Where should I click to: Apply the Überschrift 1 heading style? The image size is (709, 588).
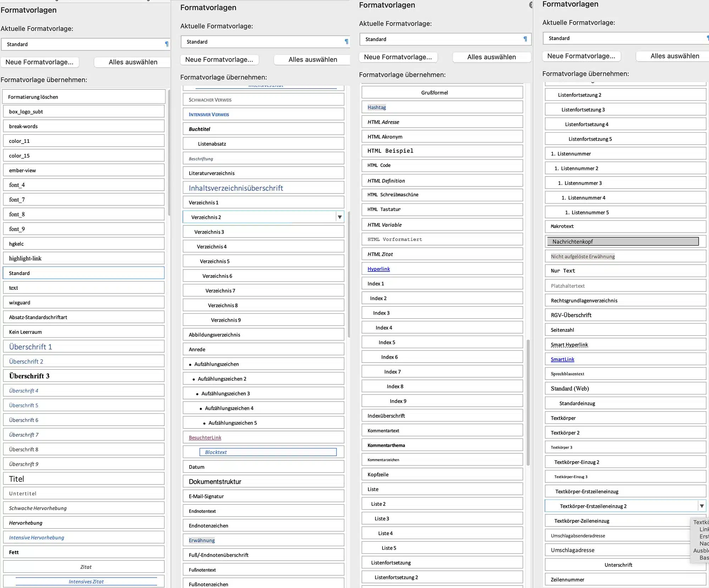(84, 347)
